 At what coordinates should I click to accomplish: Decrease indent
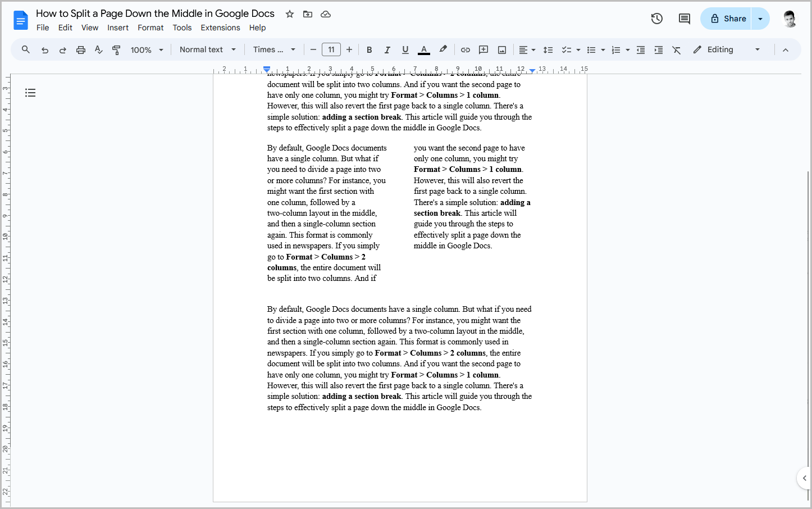coord(641,50)
